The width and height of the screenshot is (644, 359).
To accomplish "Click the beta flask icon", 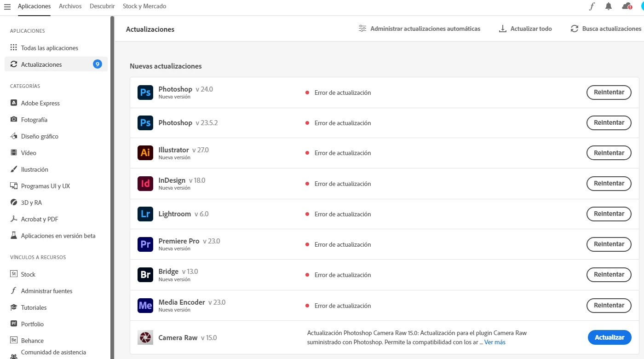I will tap(13, 236).
